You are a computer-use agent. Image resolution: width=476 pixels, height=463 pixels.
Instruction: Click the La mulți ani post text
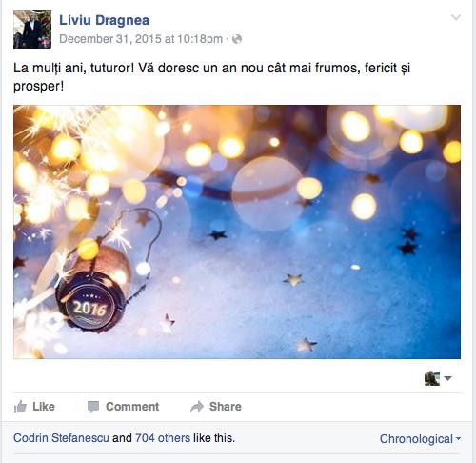[211, 77]
